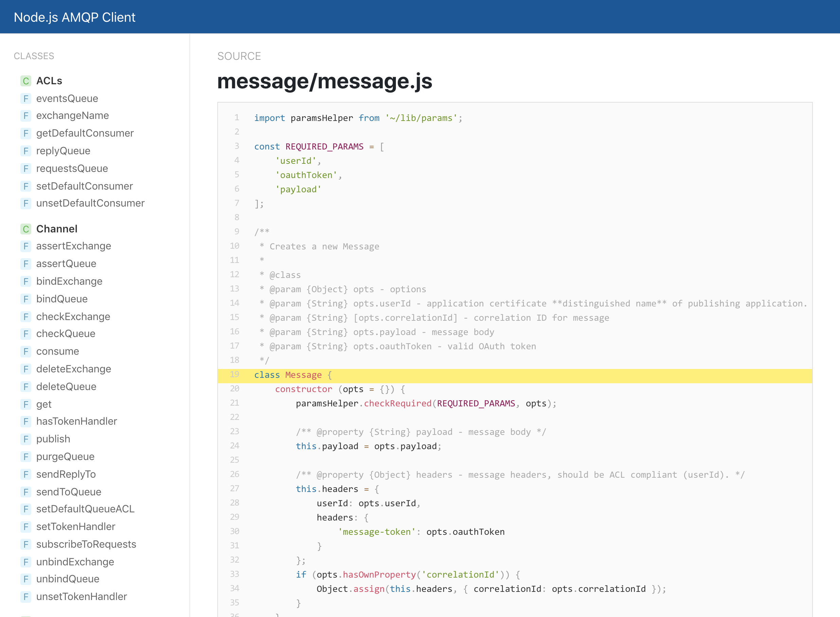Click the F icon next to exchangeName
Screen dimensions: 840x617
point(26,116)
